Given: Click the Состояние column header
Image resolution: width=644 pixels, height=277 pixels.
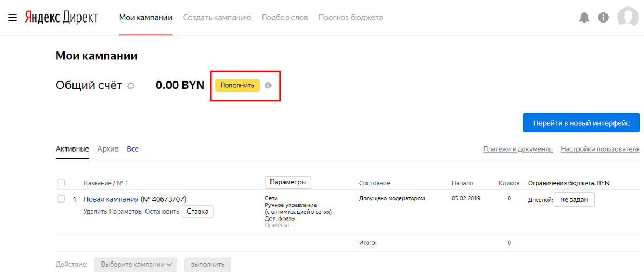Looking at the screenshot, I should point(375,183).
